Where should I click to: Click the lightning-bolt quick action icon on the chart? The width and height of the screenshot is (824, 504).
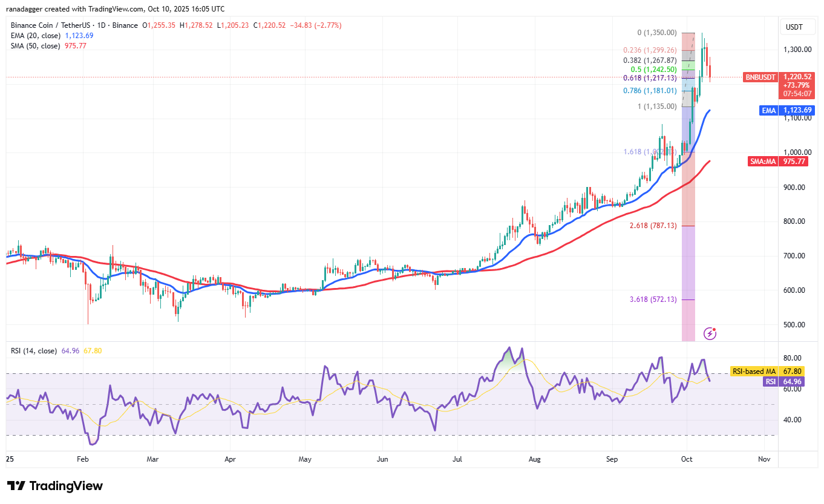(x=710, y=333)
